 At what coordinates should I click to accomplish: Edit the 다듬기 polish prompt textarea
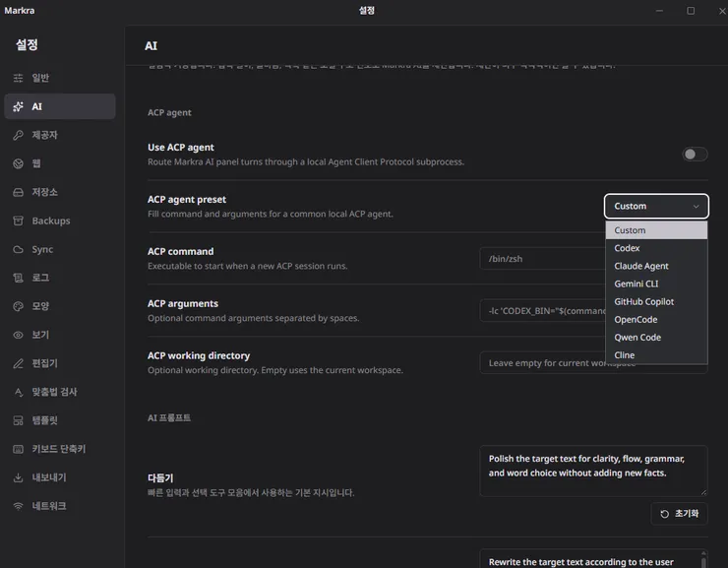point(593,471)
